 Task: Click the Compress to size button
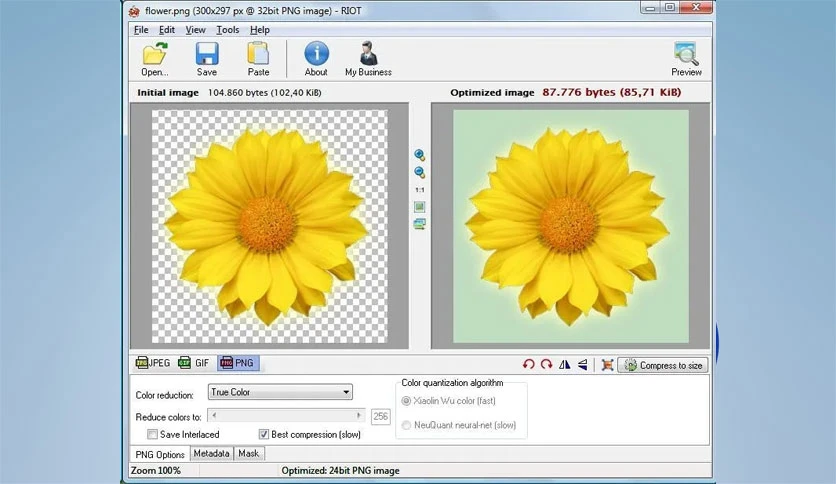point(663,365)
